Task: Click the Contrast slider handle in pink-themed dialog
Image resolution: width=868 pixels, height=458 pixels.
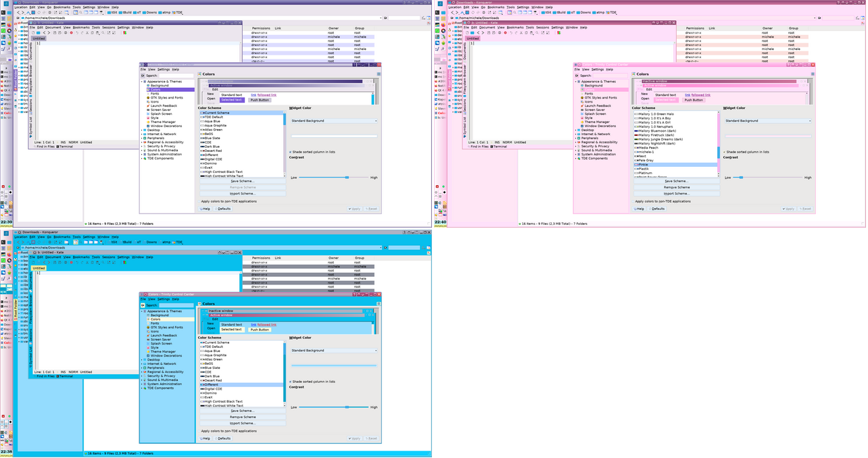Action: pos(742,178)
